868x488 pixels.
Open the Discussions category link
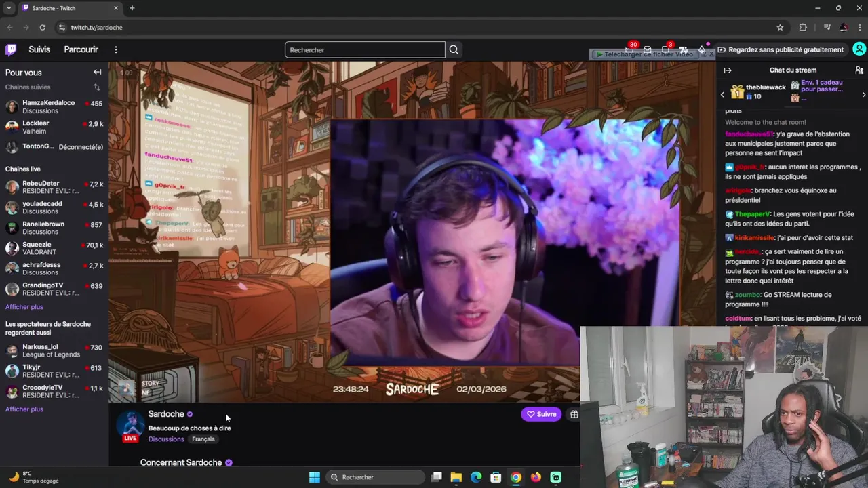(x=166, y=439)
